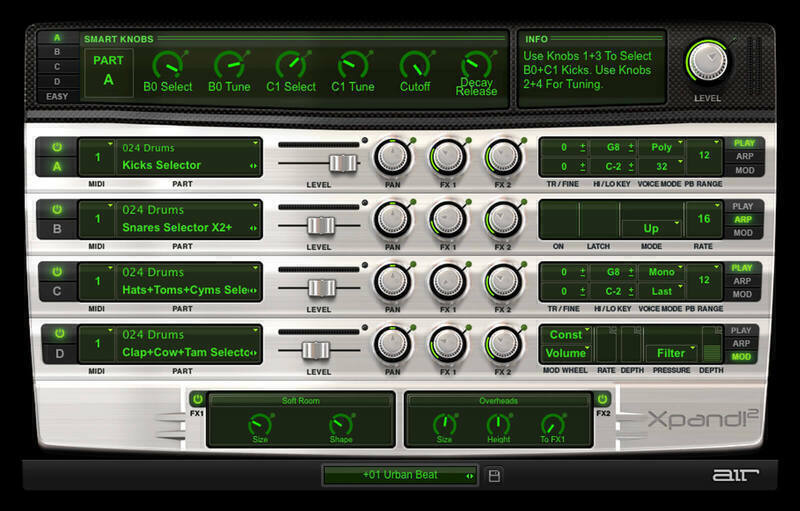
Task: Click the FX 2 knob for part D
Action: (x=503, y=344)
